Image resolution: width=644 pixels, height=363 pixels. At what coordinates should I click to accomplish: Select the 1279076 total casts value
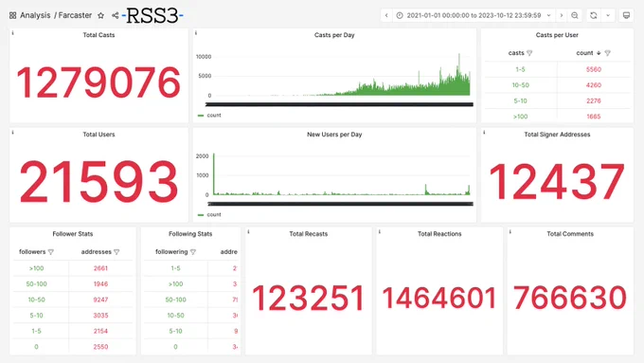(98, 82)
